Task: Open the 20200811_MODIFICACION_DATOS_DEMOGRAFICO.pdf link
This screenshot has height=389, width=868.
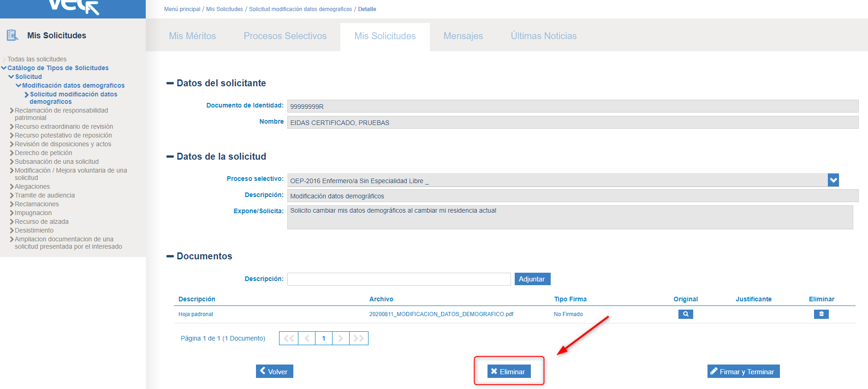Action: [441, 314]
